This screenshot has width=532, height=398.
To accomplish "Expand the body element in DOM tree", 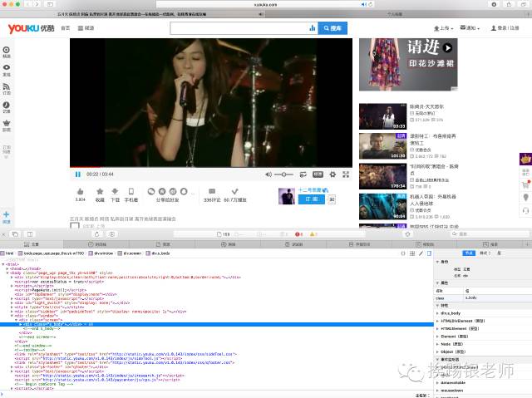I will click(7, 273).
